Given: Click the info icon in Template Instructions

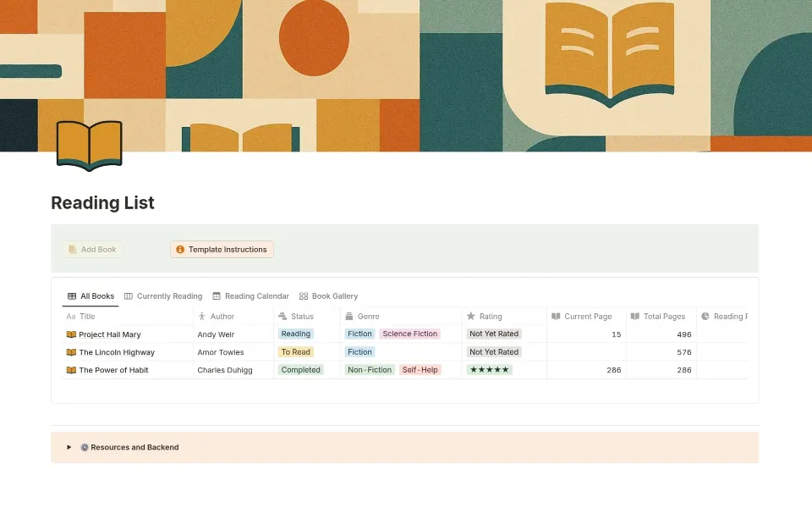Looking at the screenshot, I should (179, 249).
